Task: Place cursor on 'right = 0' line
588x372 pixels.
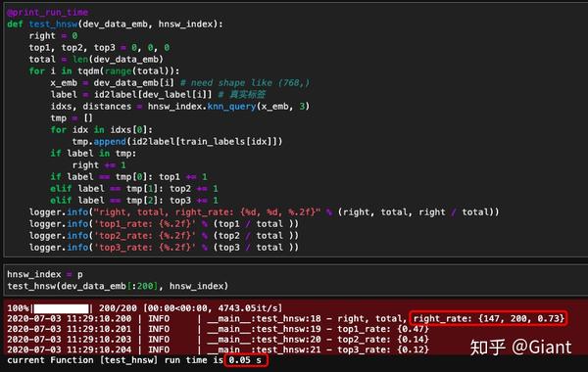Action: coord(53,36)
